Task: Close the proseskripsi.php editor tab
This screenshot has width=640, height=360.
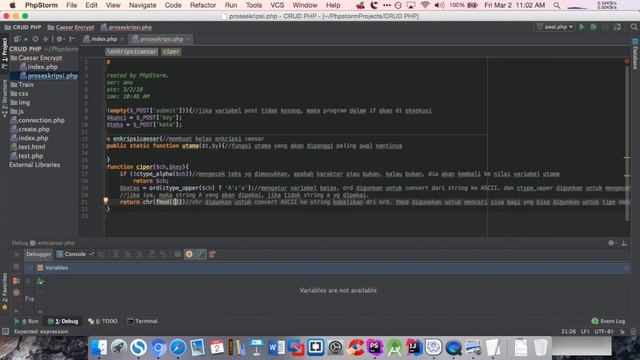Action: click(x=188, y=39)
